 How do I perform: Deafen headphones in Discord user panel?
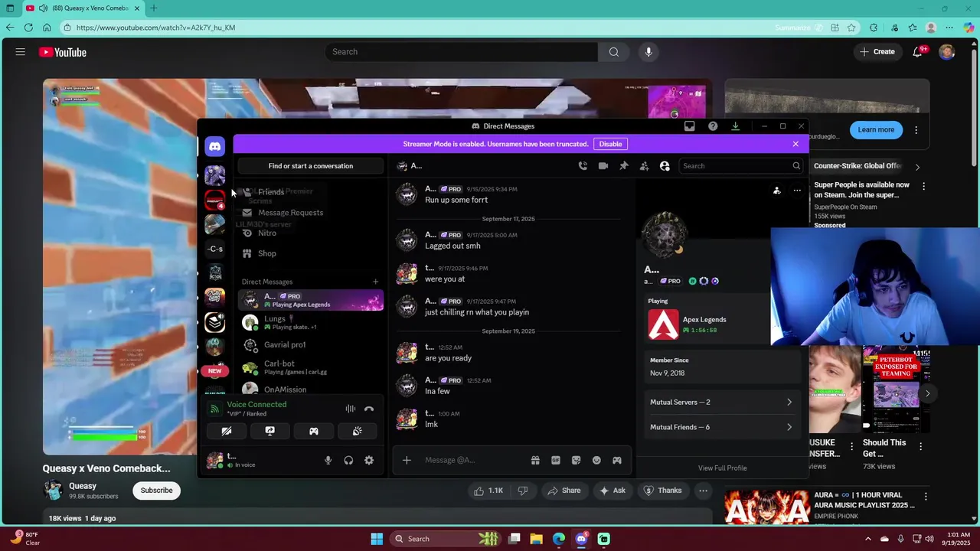pyautogui.click(x=348, y=460)
